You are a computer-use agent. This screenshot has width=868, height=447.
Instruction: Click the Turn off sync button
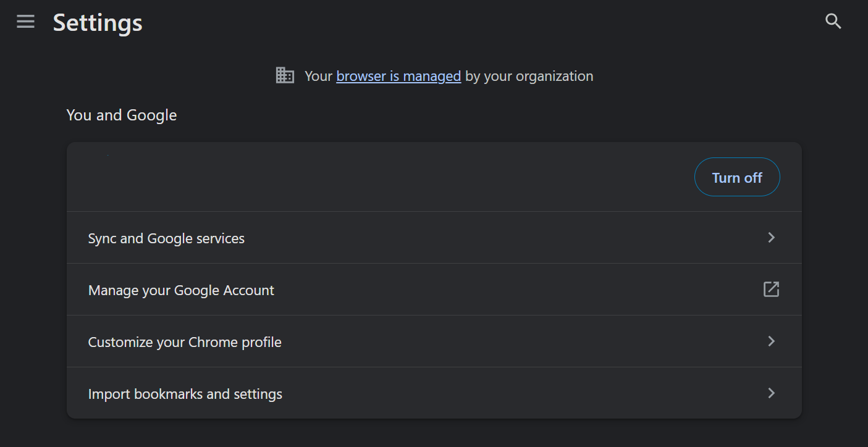[737, 177]
